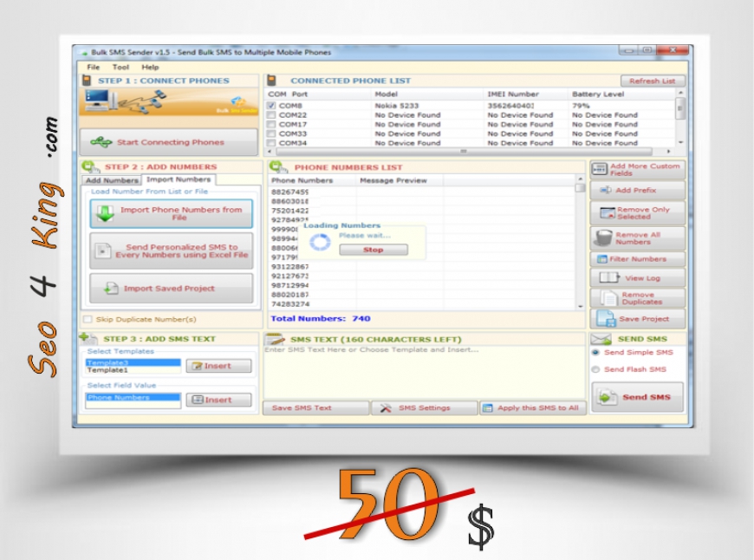Screen dimensions: 754x560
Task: Click the Send SMS button
Action: (638, 397)
